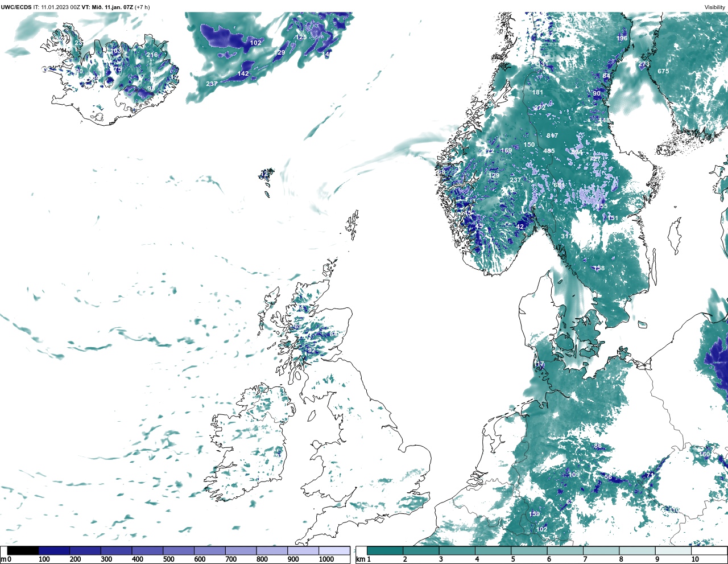The image size is (728, 564).
Task: Click the '71' value on the map
Action: [650, 475]
